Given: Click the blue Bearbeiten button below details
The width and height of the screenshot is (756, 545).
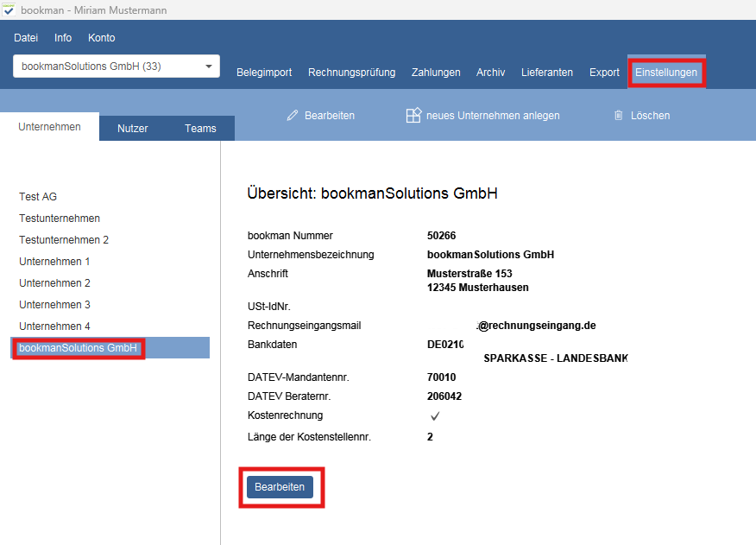Looking at the screenshot, I should point(280,487).
